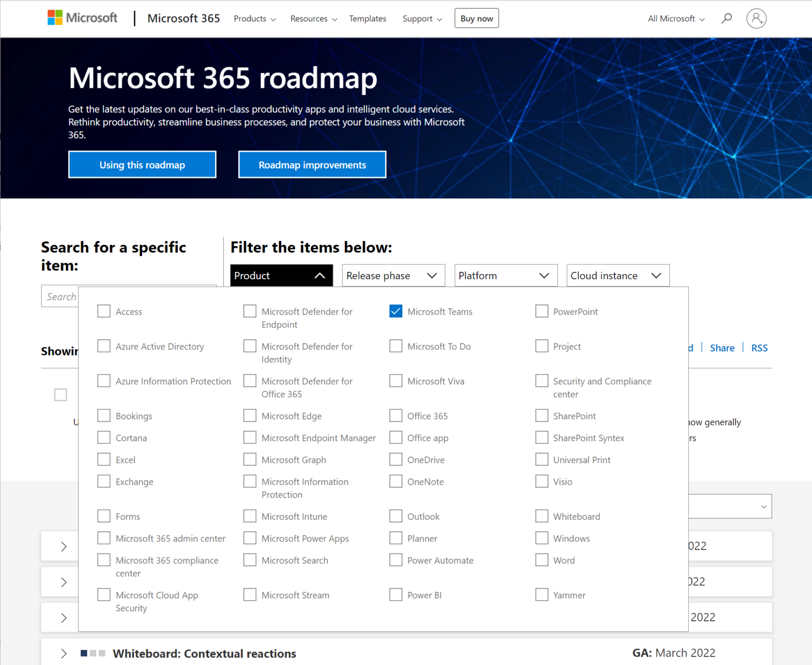Open the Platform filter dropdown

coord(505,276)
